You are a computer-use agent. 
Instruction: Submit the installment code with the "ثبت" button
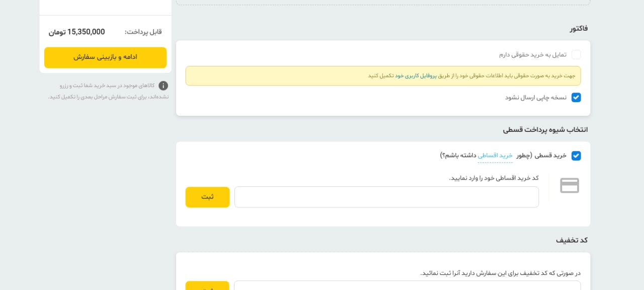point(207,197)
